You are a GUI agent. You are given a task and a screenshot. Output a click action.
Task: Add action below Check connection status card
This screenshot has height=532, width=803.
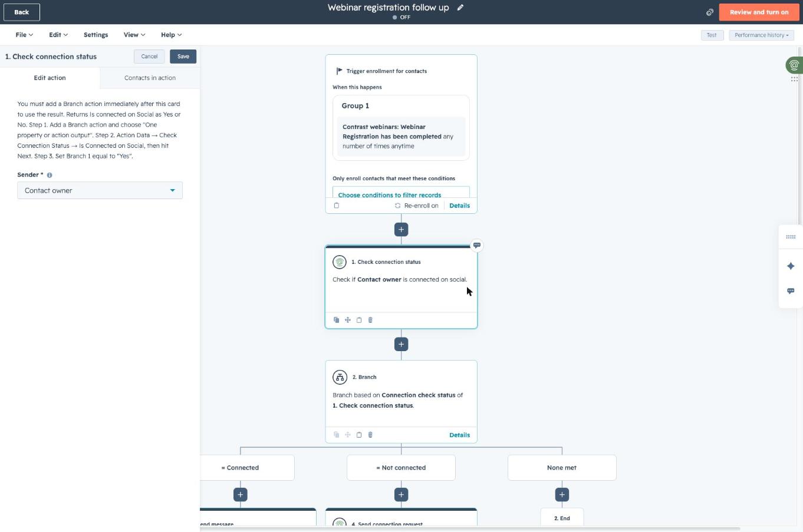click(x=401, y=344)
